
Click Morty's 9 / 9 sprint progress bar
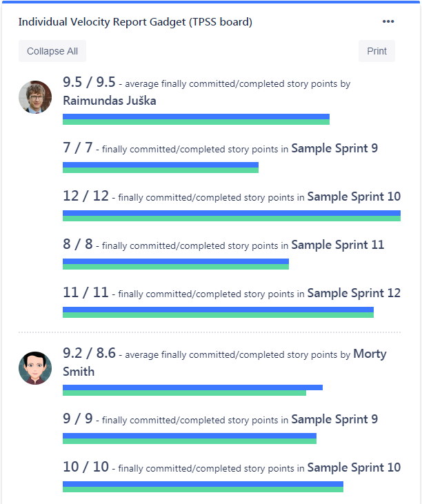click(x=189, y=439)
